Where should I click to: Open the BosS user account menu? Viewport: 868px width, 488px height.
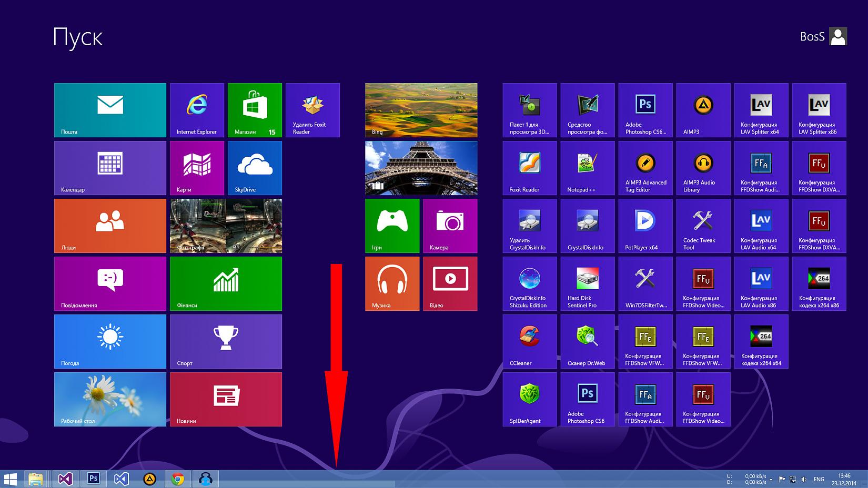click(823, 36)
